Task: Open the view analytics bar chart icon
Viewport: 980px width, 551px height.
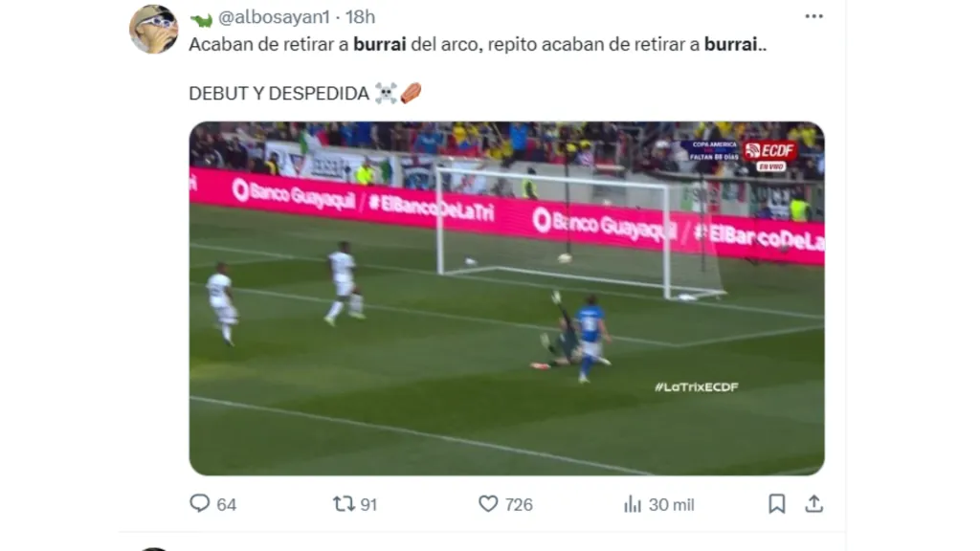Action: [633, 504]
